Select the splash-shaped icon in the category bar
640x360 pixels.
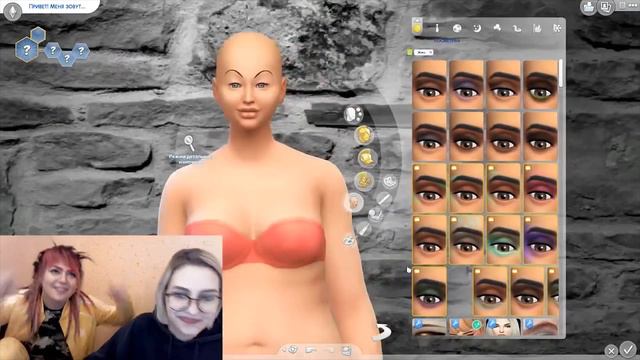[x=497, y=28]
